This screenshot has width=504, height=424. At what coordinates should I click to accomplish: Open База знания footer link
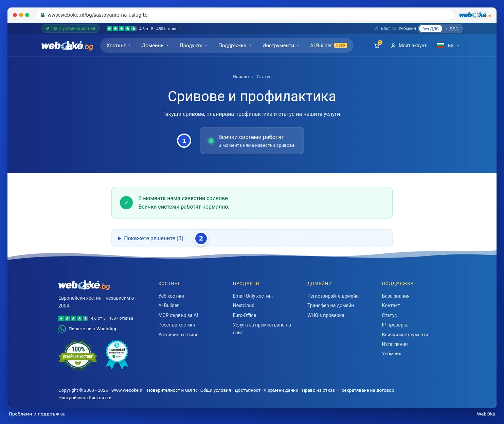coord(396,296)
